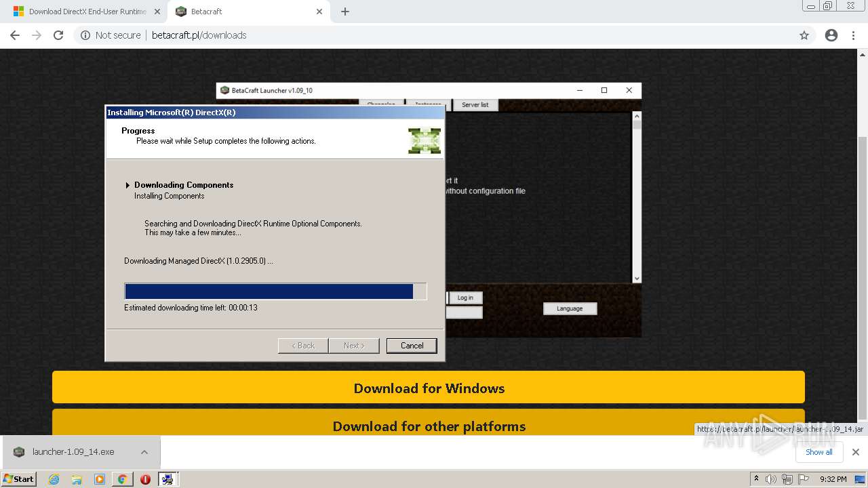Image resolution: width=868 pixels, height=488 pixels.
Task: Click 'Show all' downloads button
Action: click(x=818, y=452)
